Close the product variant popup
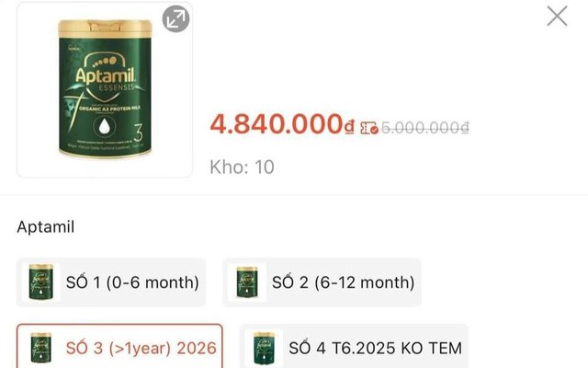Image resolution: width=588 pixels, height=368 pixels. [x=557, y=16]
